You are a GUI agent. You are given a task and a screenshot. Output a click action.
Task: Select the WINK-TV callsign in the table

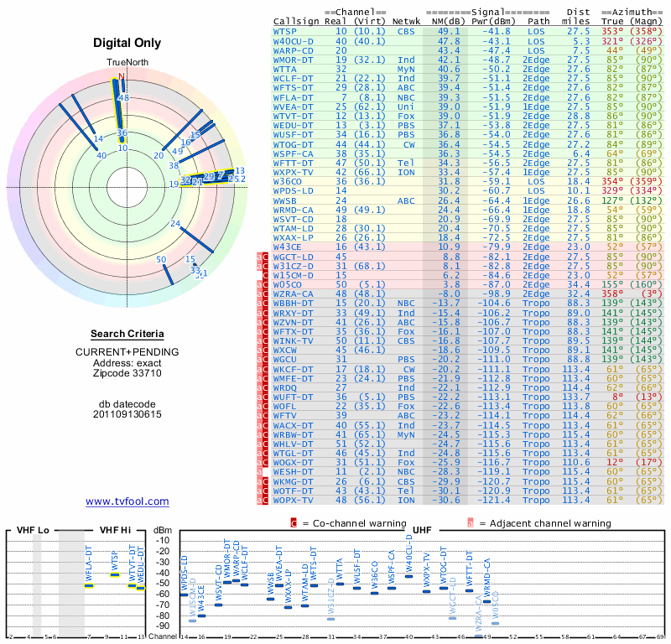click(293, 341)
